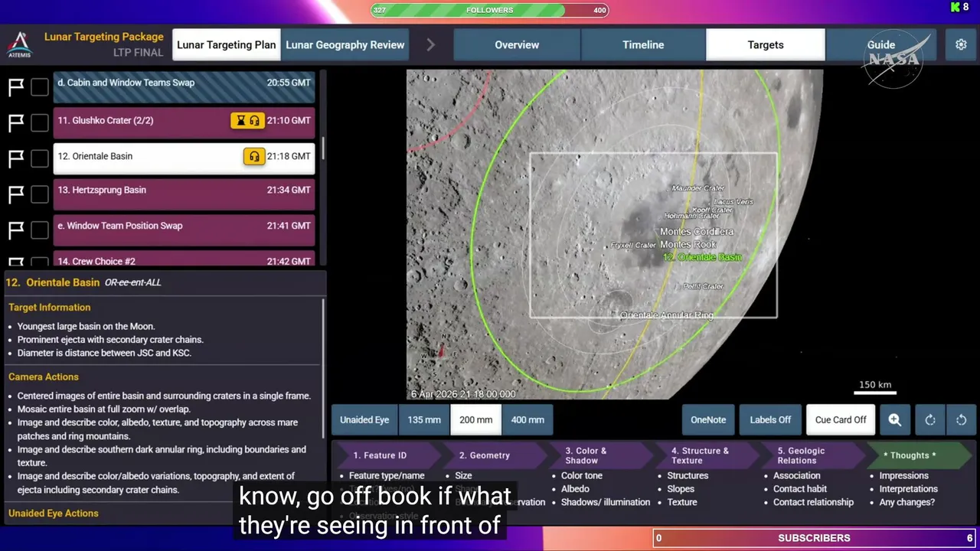
Task: Click the Artemis logo icon
Action: 19,44
